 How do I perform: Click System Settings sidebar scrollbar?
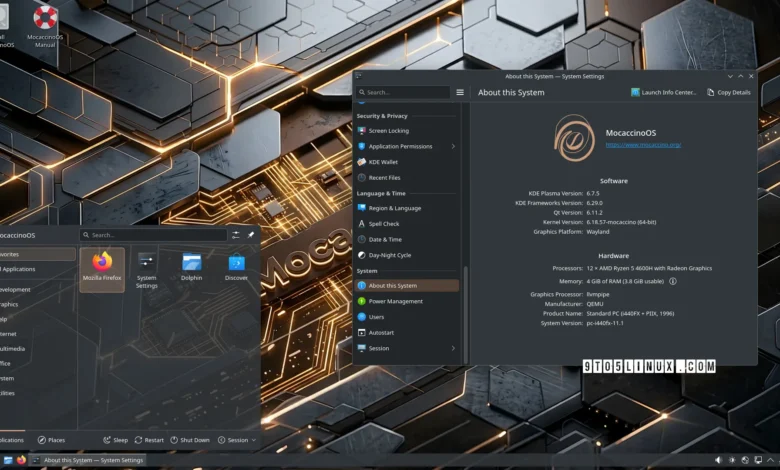466,314
